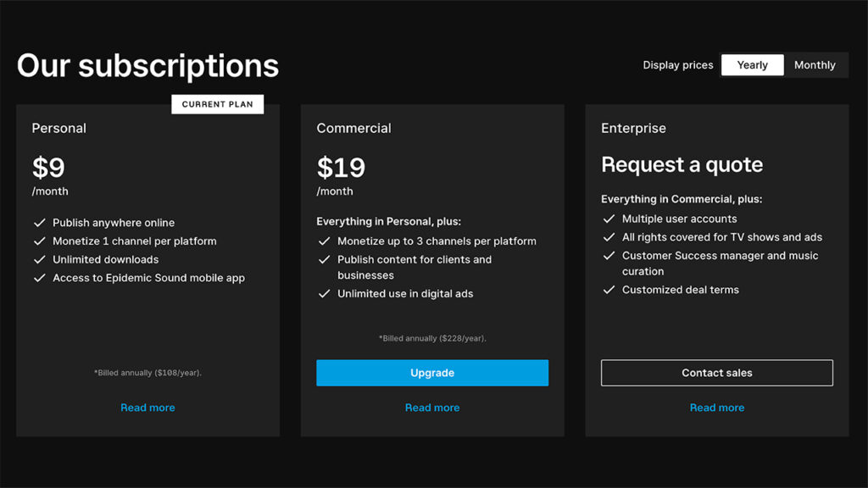Switch price display to Yearly

coord(752,64)
